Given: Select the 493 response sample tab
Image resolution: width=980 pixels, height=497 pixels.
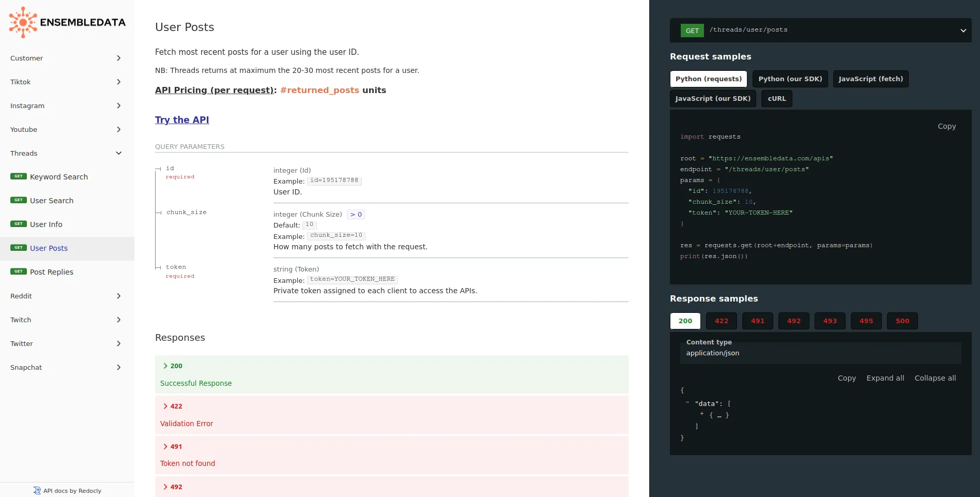Looking at the screenshot, I should click(x=830, y=321).
